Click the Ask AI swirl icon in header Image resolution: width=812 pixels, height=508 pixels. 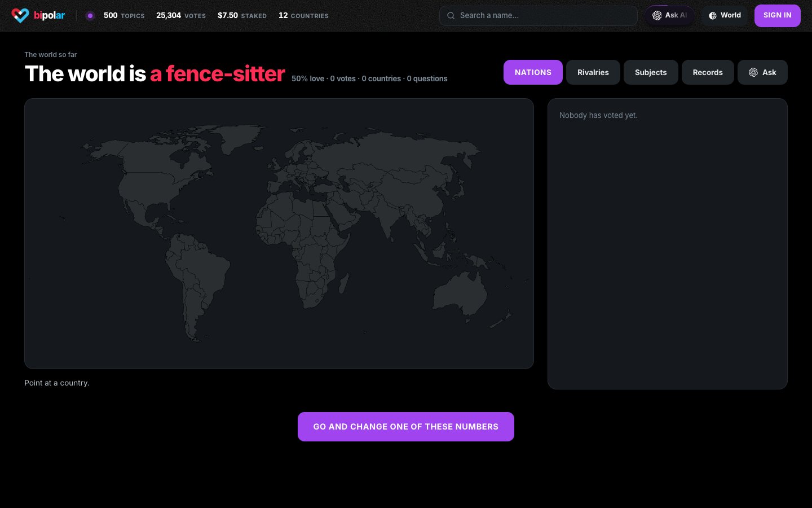(657, 16)
